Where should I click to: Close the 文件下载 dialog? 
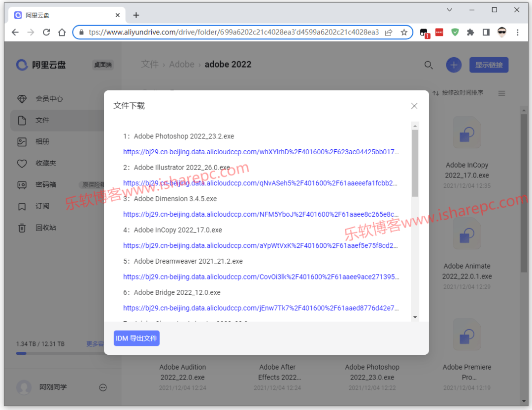point(414,106)
